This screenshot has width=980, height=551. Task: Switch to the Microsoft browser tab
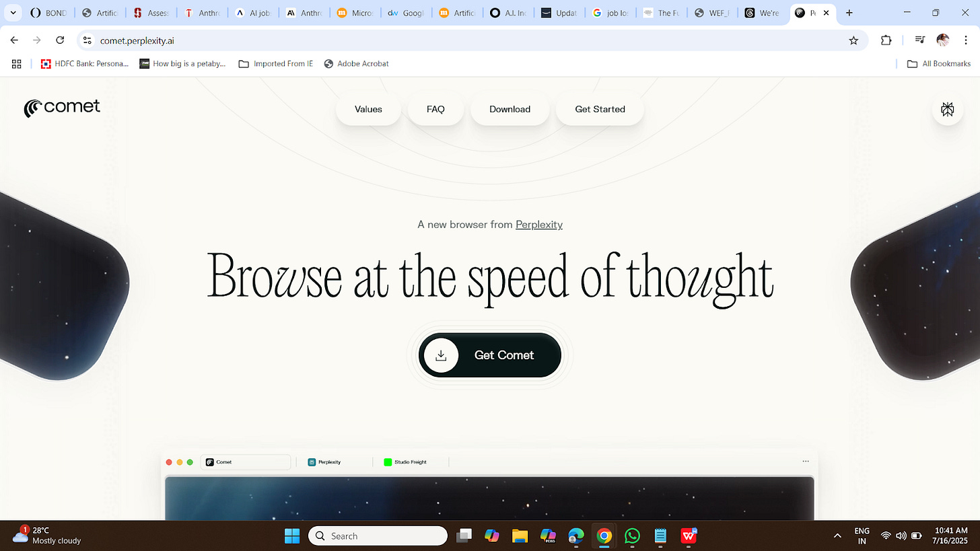[355, 13]
